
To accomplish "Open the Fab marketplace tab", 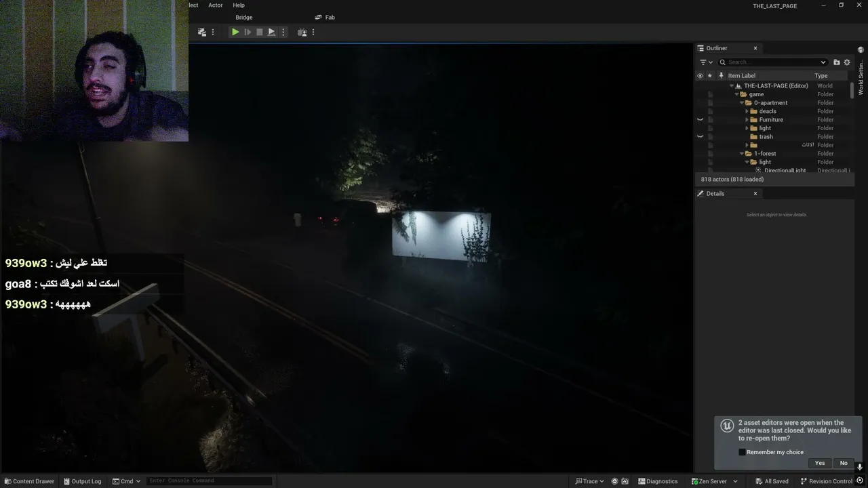I will (x=325, y=18).
